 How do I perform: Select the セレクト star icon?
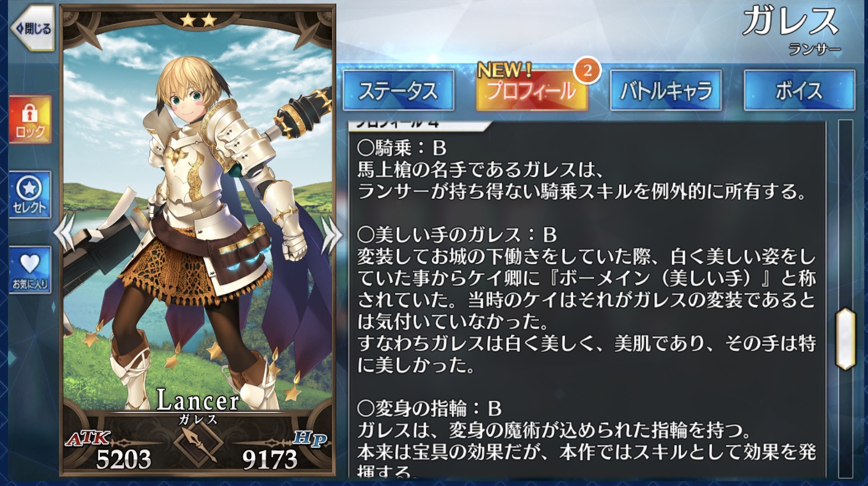[31, 195]
